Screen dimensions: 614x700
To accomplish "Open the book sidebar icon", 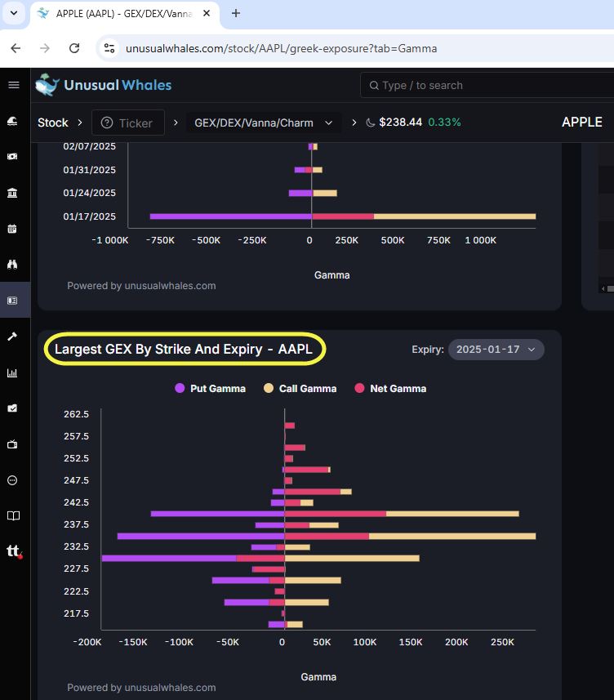I will (13, 516).
